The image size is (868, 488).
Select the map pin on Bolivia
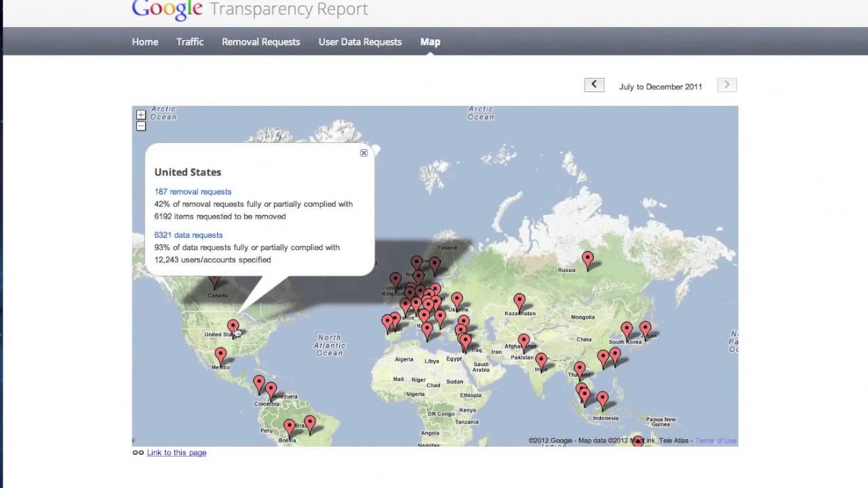pyautogui.click(x=290, y=428)
